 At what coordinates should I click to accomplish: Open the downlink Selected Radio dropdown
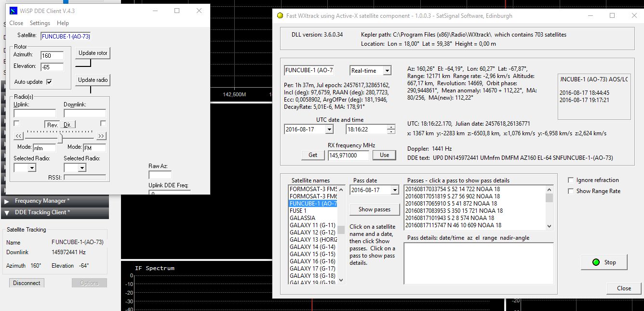coord(82,168)
